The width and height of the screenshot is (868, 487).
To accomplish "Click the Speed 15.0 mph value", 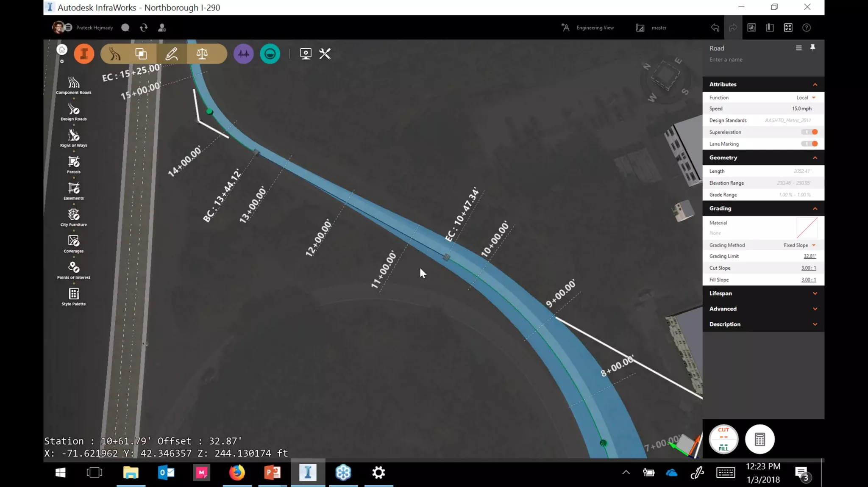I will [802, 109].
